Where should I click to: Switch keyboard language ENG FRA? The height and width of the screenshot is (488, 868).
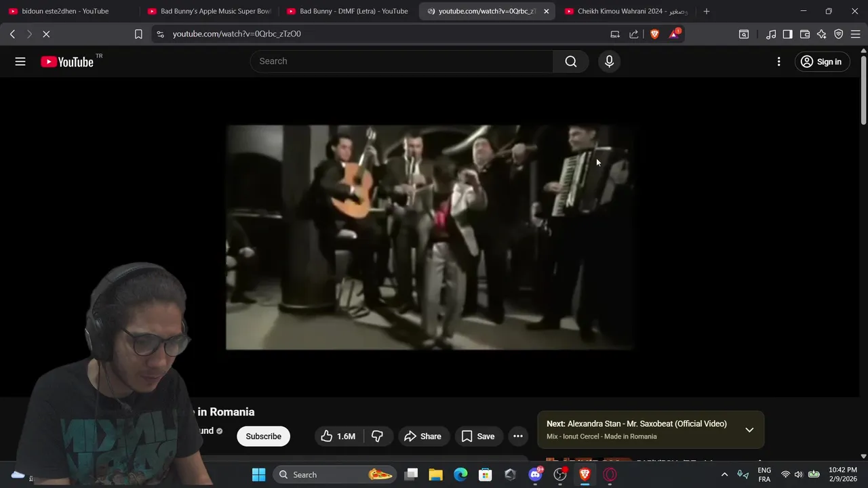click(764, 474)
